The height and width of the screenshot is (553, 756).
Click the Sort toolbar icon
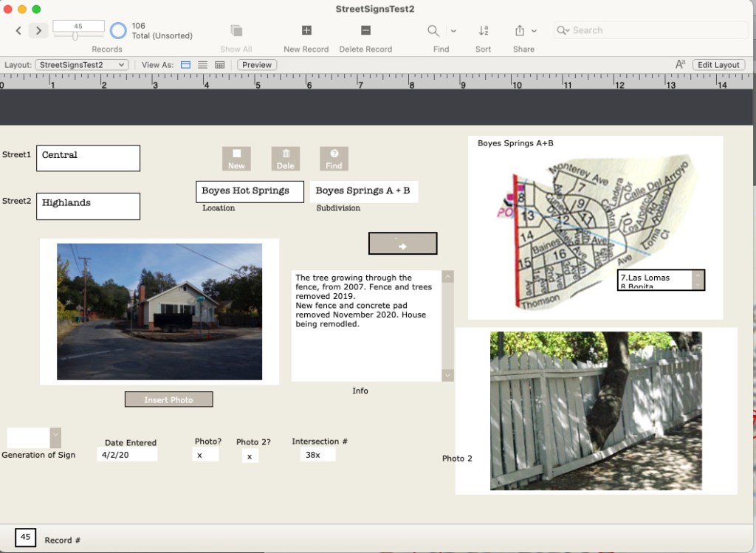[484, 30]
